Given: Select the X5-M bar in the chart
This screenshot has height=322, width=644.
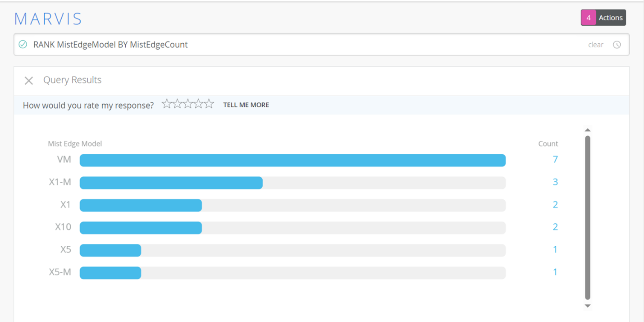Looking at the screenshot, I should click(110, 273).
